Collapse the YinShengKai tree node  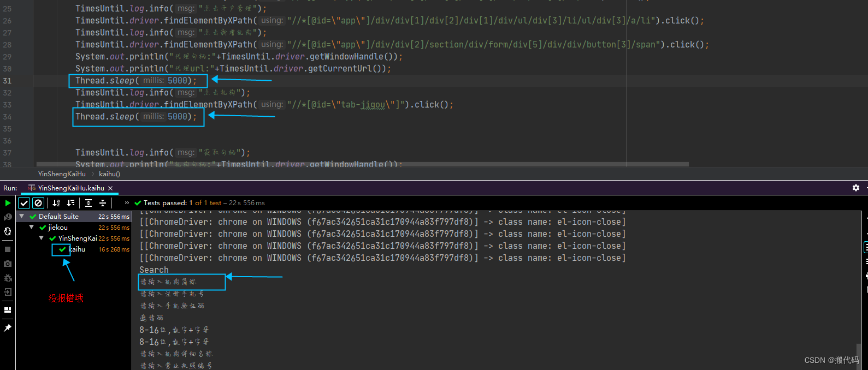click(42, 238)
